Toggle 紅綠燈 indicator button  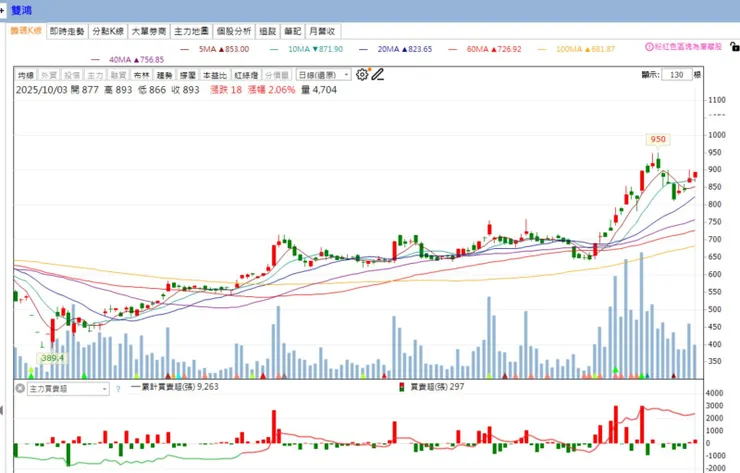pyautogui.click(x=246, y=75)
